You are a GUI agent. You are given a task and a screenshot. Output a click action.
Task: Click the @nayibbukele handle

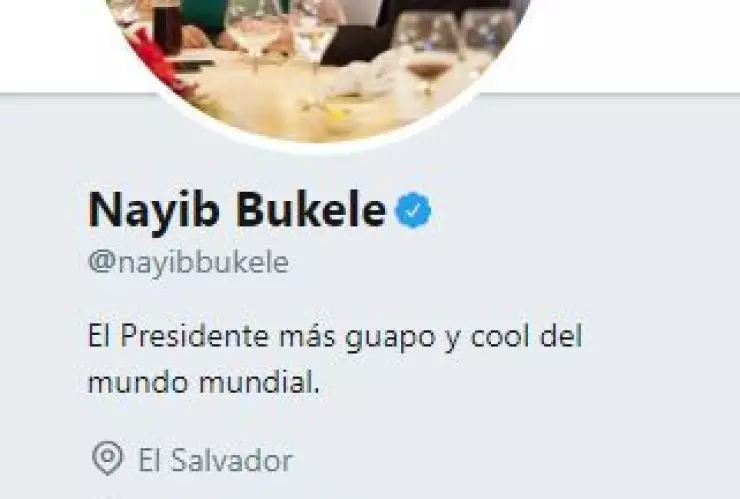(x=189, y=262)
